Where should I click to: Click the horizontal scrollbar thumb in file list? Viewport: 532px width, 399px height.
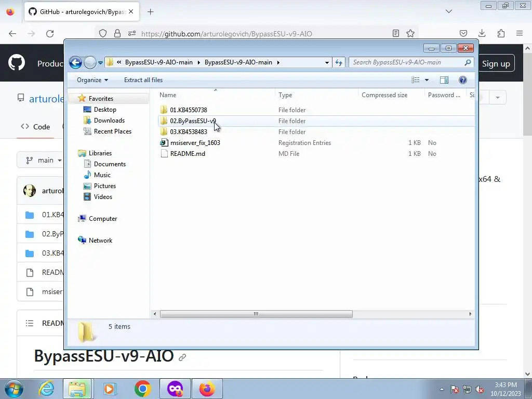click(x=256, y=314)
